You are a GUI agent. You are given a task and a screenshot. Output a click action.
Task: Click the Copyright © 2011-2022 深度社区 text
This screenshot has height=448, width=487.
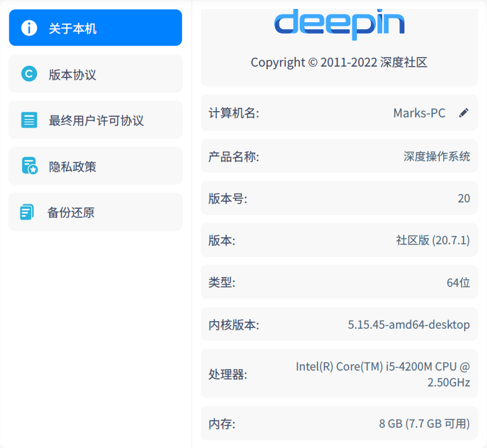pyautogui.click(x=339, y=62)
